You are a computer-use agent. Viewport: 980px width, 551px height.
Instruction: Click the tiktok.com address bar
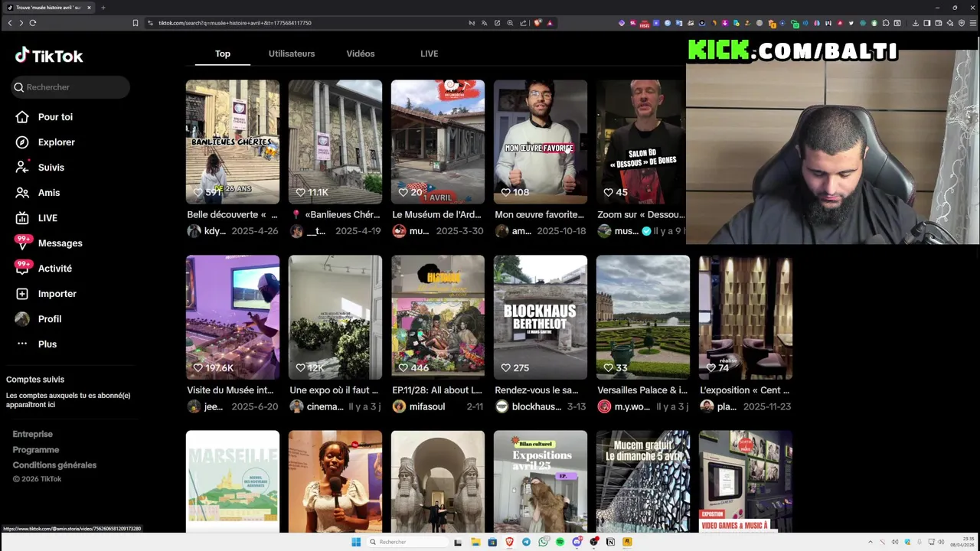pos(306,23)
